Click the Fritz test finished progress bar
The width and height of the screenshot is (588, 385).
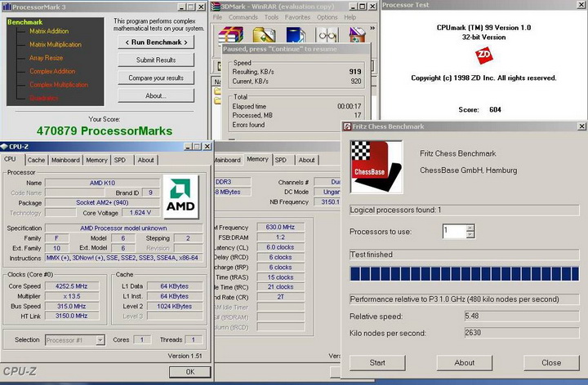[x=464, y=274]
